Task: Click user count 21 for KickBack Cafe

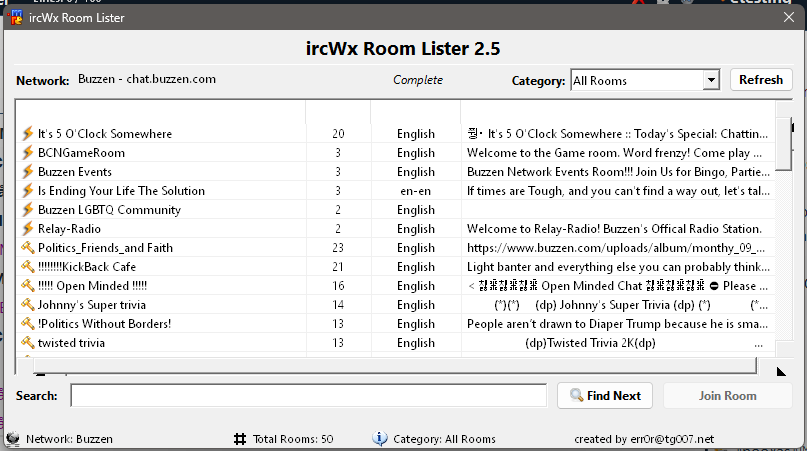Action: pos(338,267)
